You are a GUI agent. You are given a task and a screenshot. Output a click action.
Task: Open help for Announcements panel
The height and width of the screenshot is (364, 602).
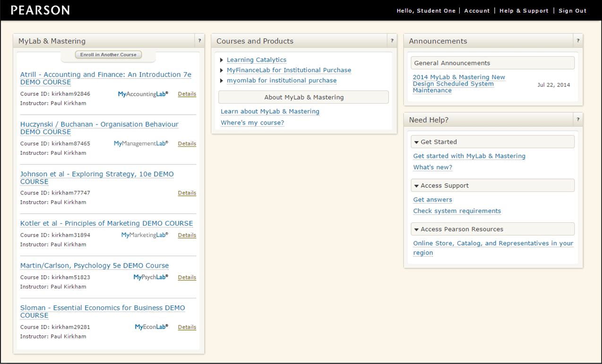click(x=578, y=41)
